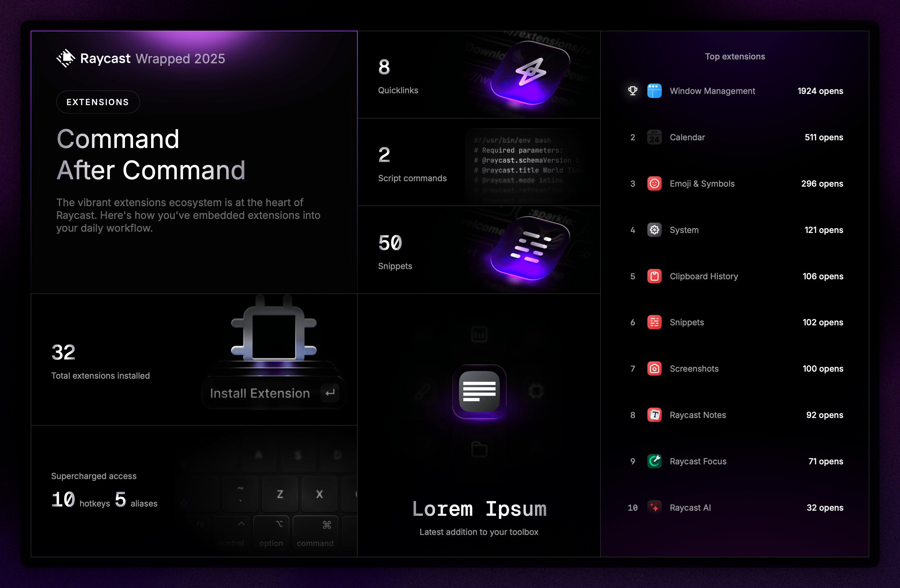The width and height of the screenshot is (900, 588).
Task: Click the Top extensions heading
Action: [735, 56]
